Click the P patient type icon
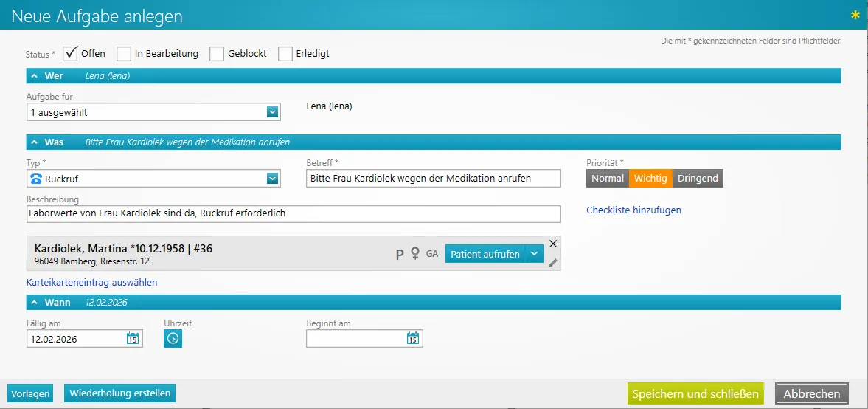This screenshot has width=868, height=409. [400, 254]
